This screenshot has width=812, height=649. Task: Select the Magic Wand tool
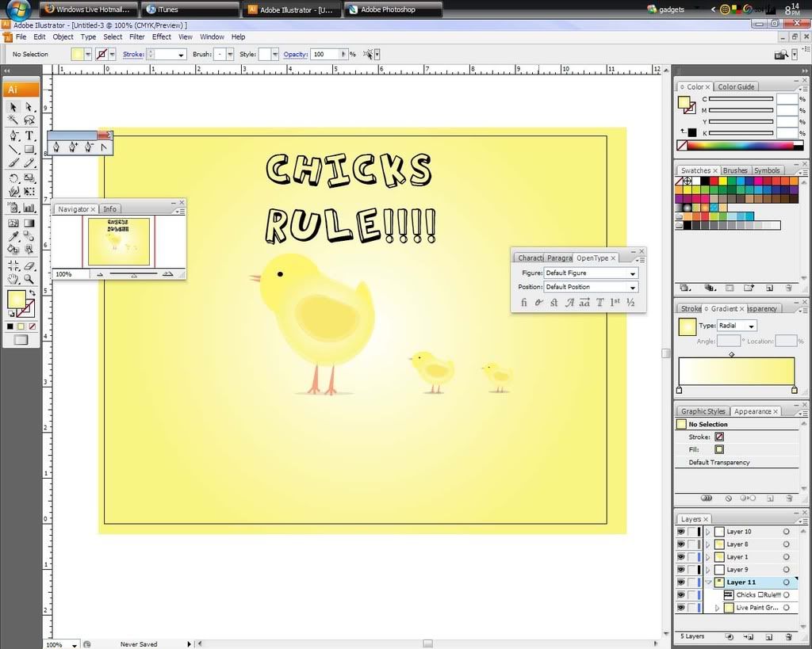pyautogui.click(x=13, y=120)
